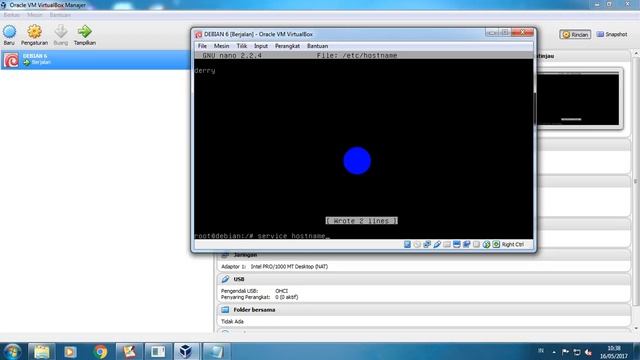Select the DEBIAN 6 machine entry

(x=96, y=60)
